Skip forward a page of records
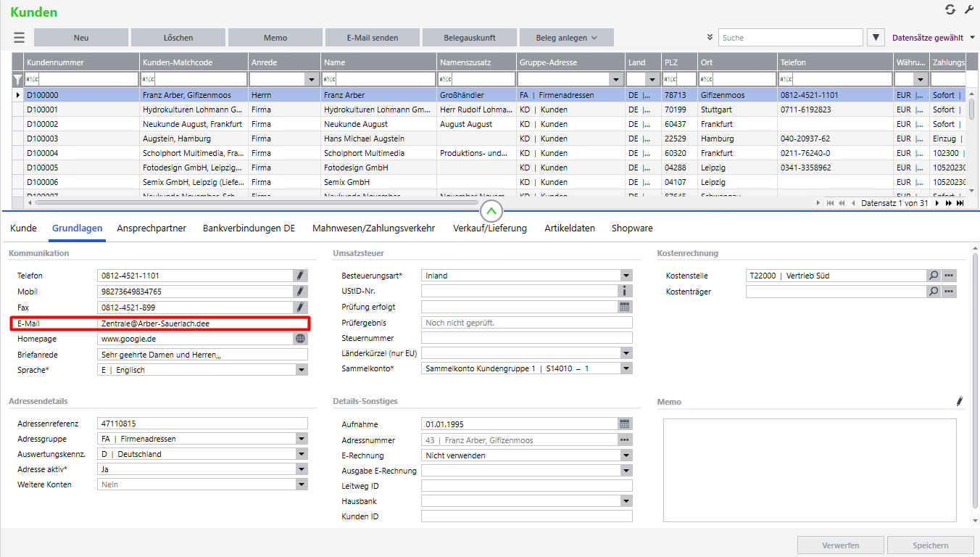The width and height of the screenshot is (980, 557). 948,203
